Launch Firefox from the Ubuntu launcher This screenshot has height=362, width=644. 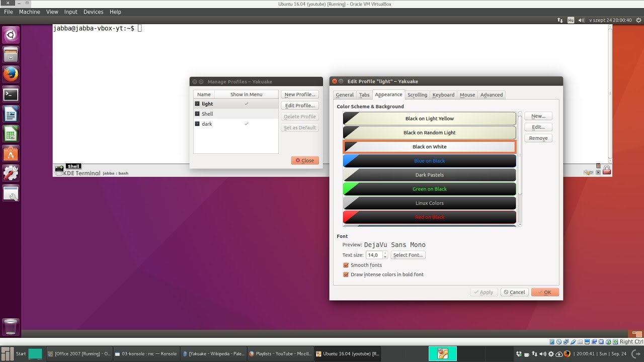11,74
